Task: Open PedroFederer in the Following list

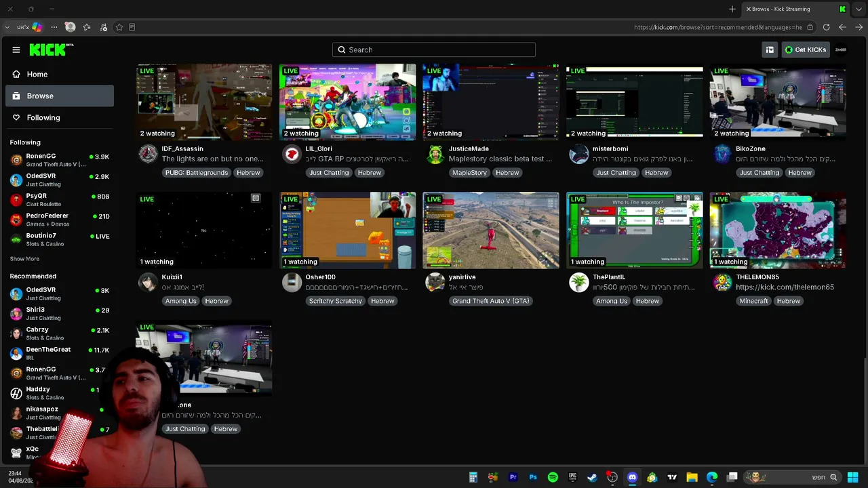Action: [x=60, y=220]
